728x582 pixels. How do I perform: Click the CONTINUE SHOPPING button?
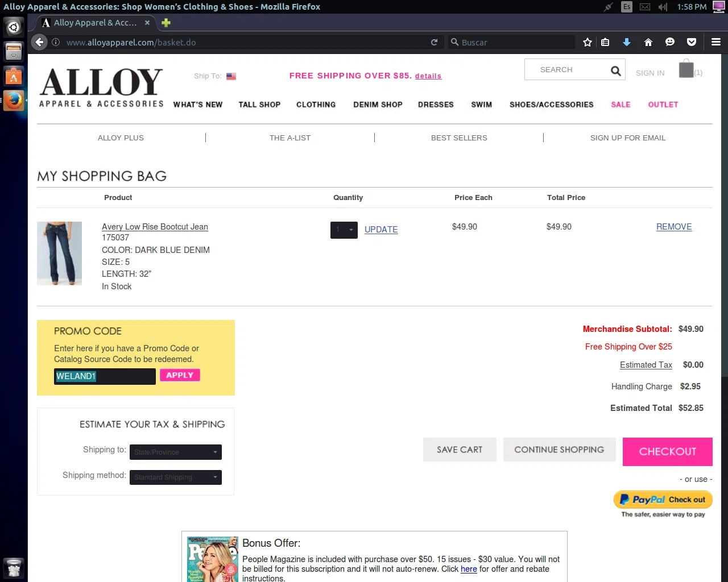click(x=559, y=450)
